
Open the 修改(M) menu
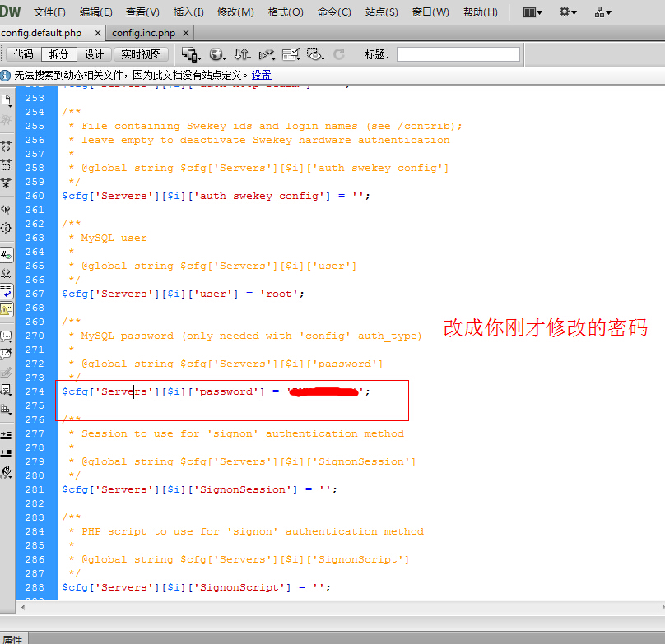pyautogui.click(x=235, y=12)
